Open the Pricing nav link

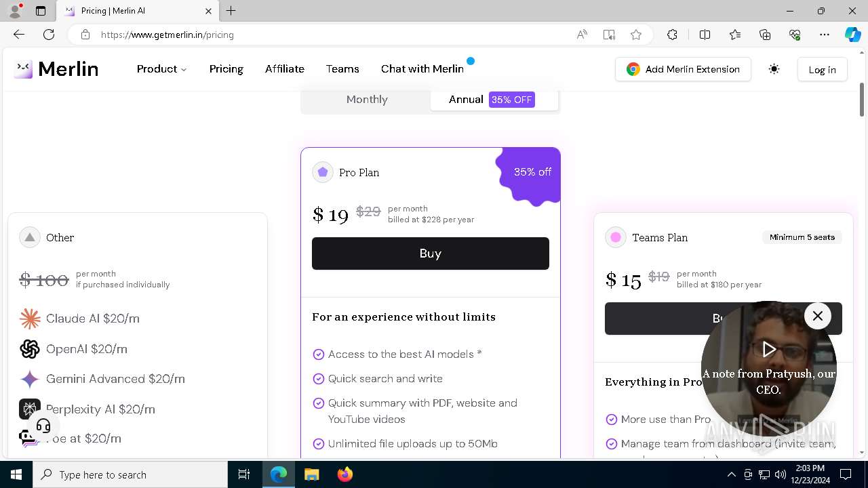pos(226,69)
